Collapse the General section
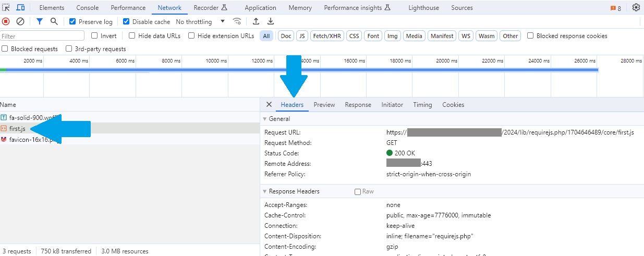 click(265, 119)
